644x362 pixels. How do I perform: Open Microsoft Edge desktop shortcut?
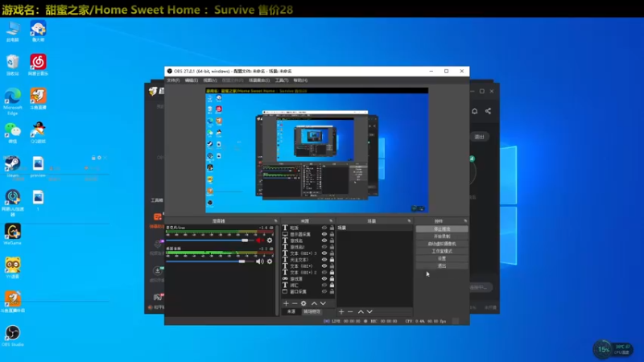click(x=12, y=101)
